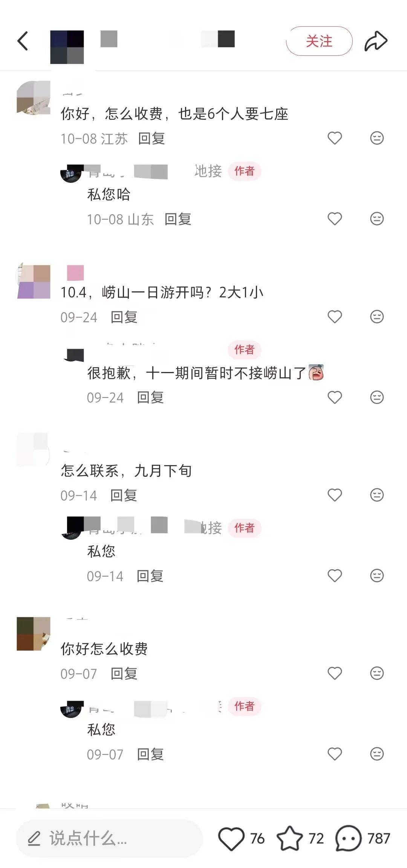Follow the author with 关注 button
This screenshot has width=407, height=868.
tap(319, 41)
